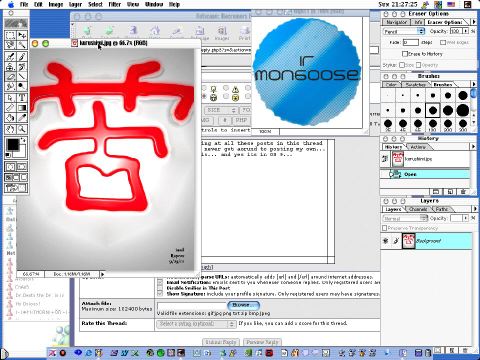The image size is (480, 360).
Task: Select the Rectangular Marquee tool
Action: (x=10, y=35)
